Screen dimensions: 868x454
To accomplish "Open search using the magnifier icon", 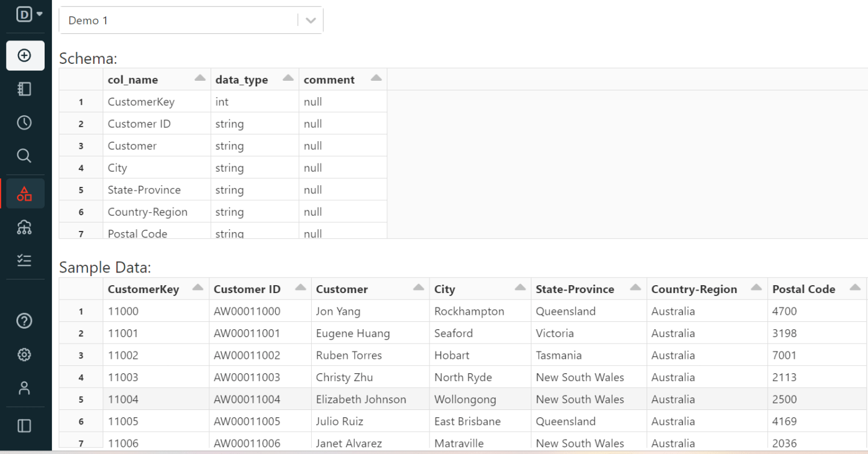I will pos(25,156).
